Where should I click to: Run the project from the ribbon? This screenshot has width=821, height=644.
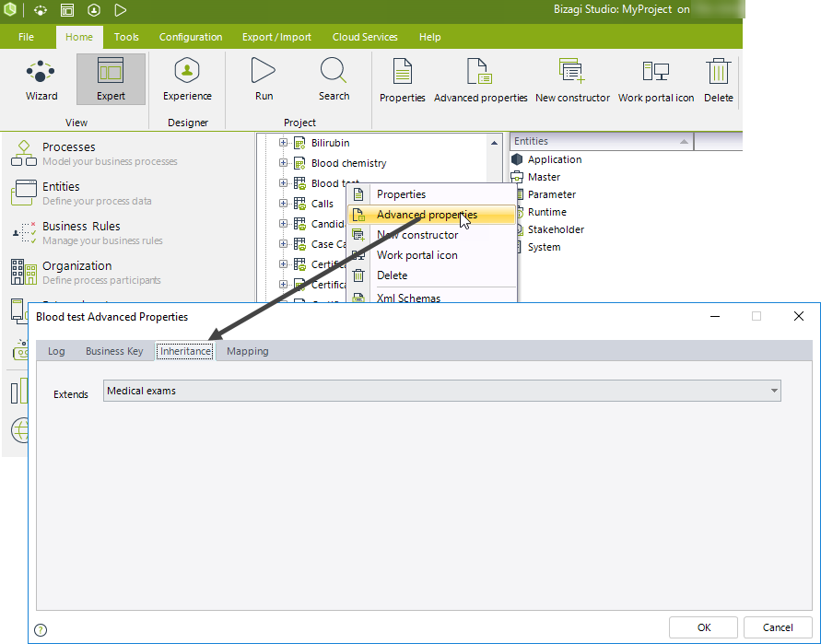pyautogui.click(x=264, y=80)
